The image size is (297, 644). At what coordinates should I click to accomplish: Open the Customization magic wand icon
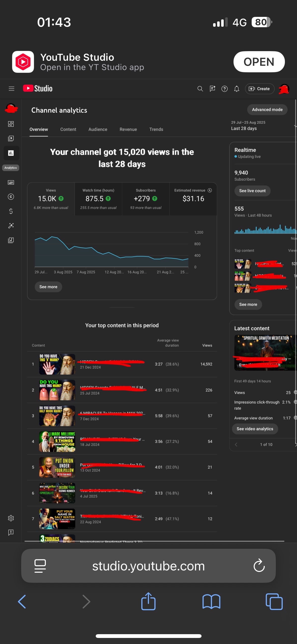11,226
